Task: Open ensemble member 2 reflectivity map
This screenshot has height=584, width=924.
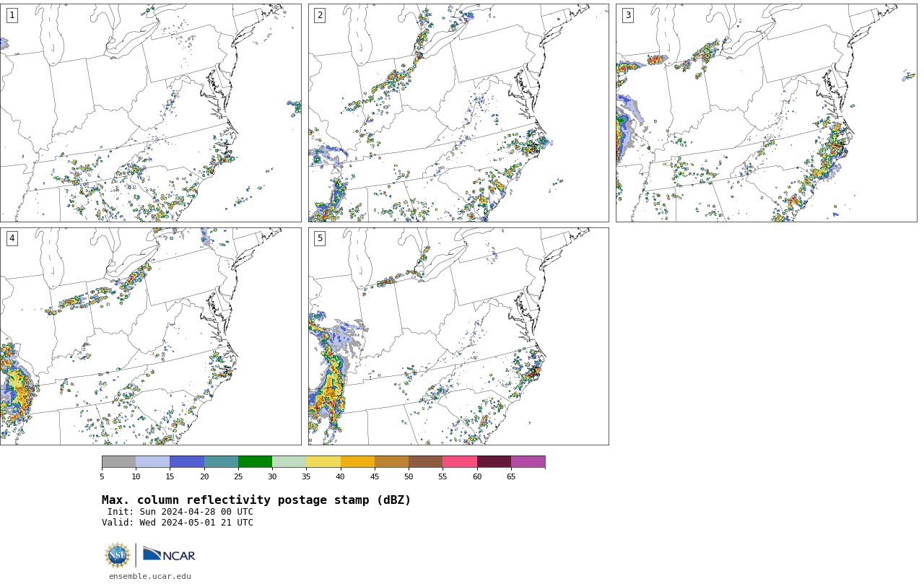Action: (458, 113)
